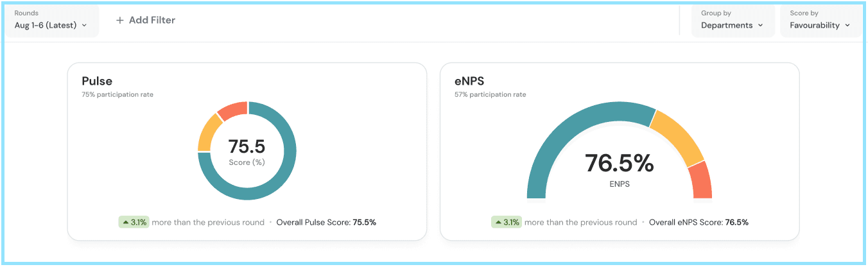Click the red arc of the eNPS gauge
This screenshot has width=868, height=267.
pos(700,180)
